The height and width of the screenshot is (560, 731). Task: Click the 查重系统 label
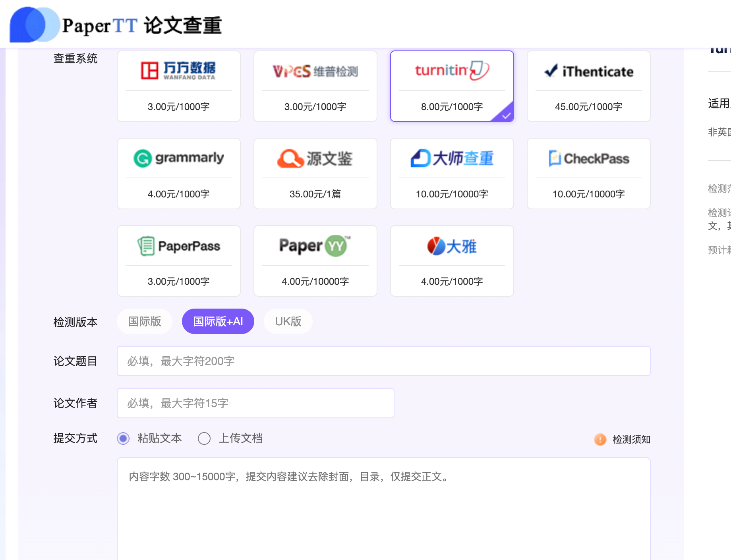(x=75, y=59)
